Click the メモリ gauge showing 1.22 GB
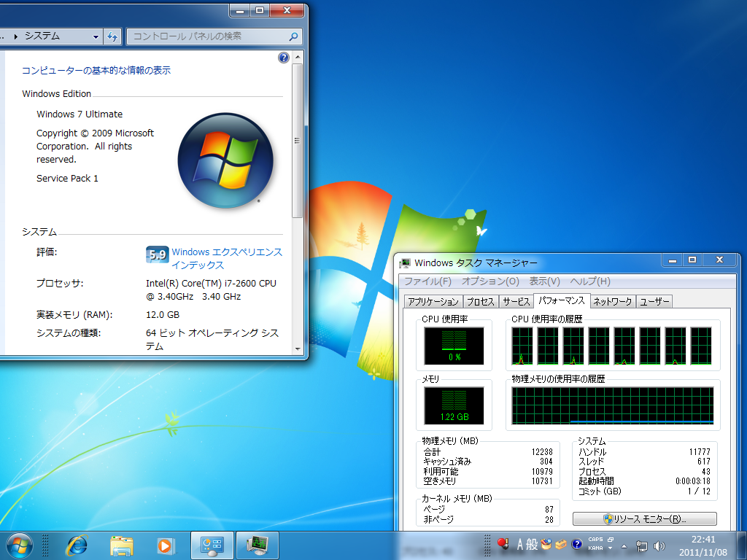747x560 pixels. 454,405
